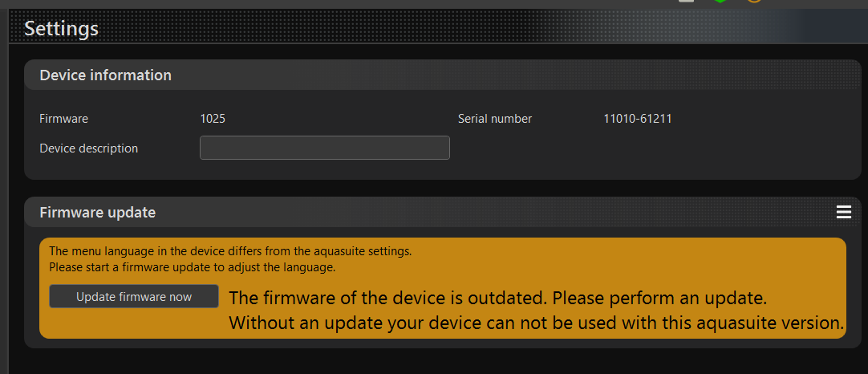
Task: Click the menu language differs warning text
Action: click(x=230, y=251)
